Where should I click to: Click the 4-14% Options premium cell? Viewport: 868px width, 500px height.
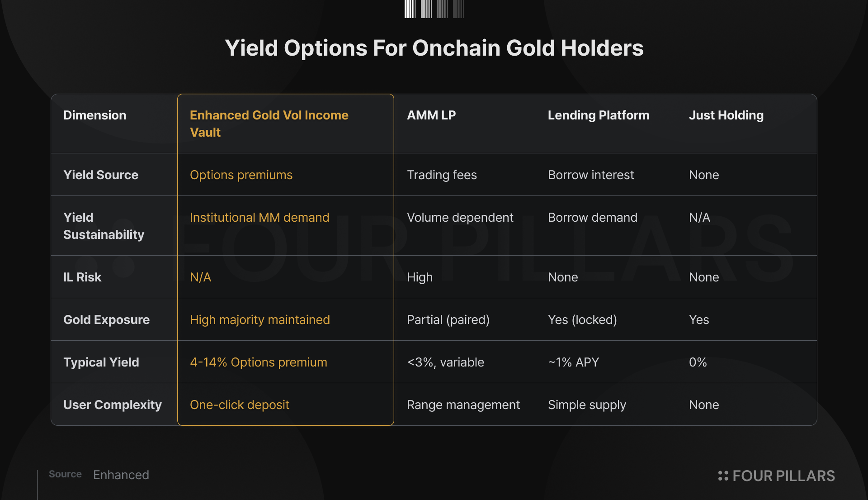(259, 362)
